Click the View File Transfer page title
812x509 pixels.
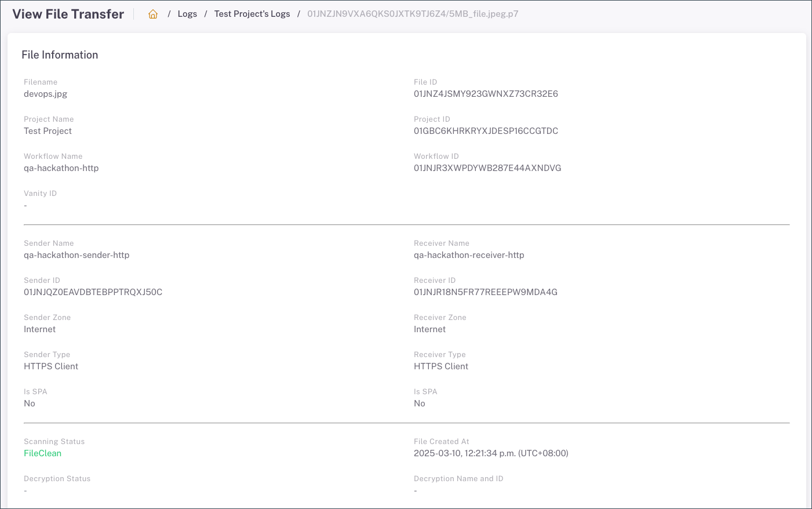click(x=68, y=14)
